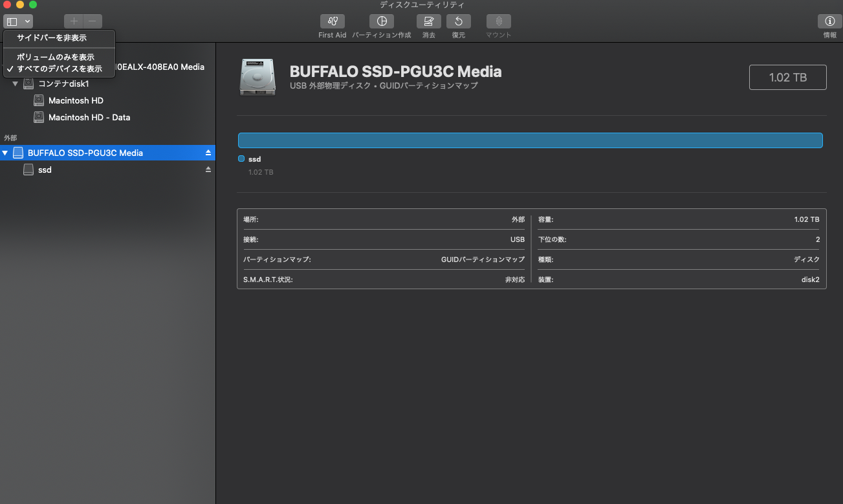
Task: Click the blue disk usage bar
Action: click(x=531, y=140)
